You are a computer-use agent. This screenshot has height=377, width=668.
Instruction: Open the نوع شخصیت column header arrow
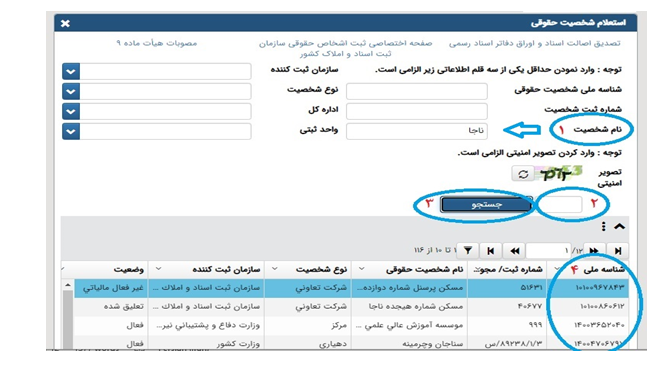275,269
